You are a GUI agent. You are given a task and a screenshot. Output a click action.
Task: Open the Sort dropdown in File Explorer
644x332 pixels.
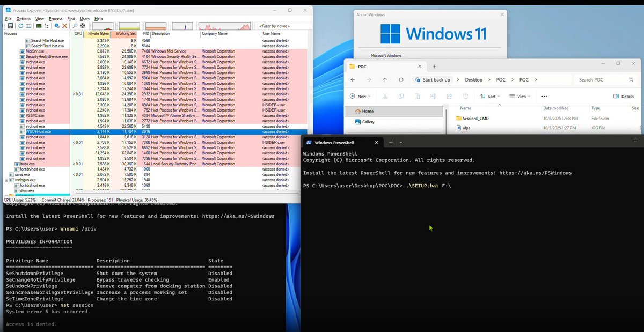(x=489, y=96)
